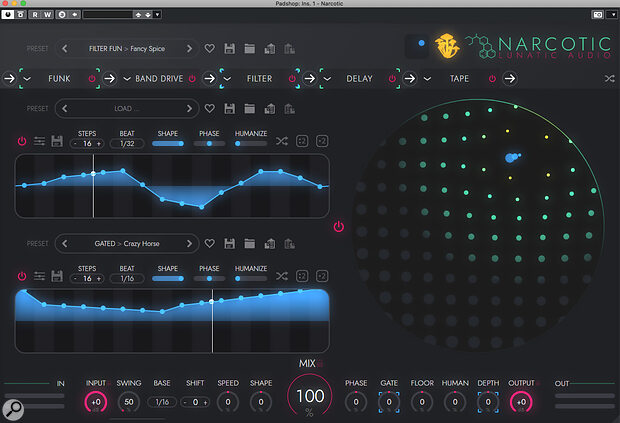Toggle DELAY module power
Image resolution: width=620 pixels, height=423 pixels.
[392, 79]
